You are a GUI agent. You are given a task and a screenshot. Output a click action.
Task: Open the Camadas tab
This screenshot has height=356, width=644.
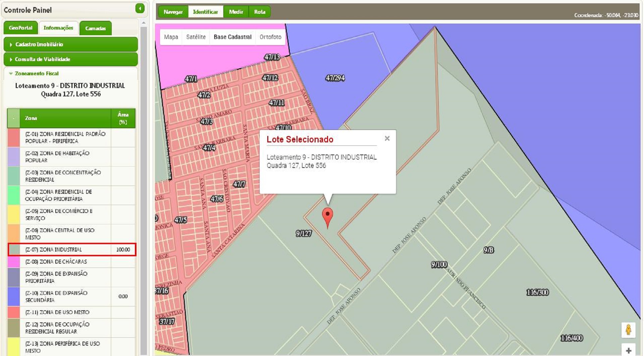click(95, 28)
